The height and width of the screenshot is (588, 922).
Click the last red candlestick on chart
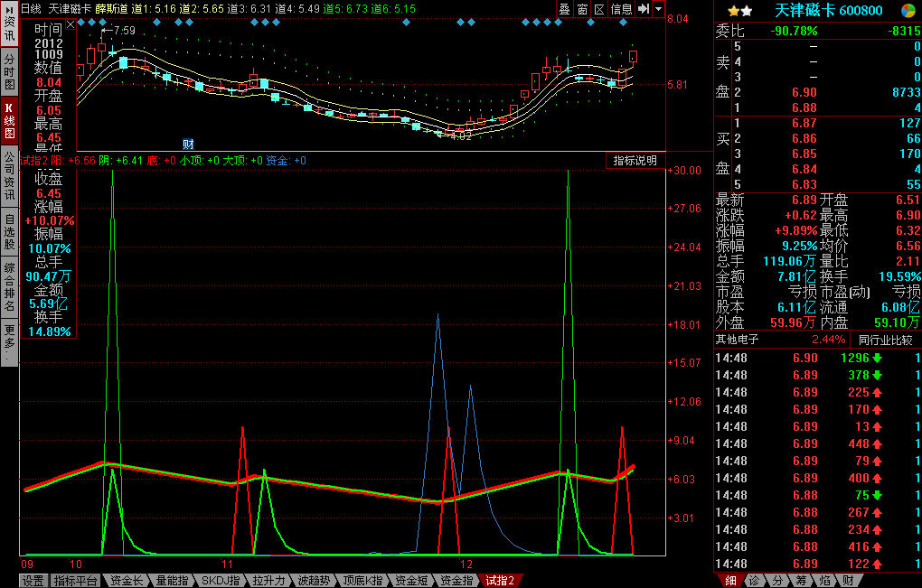(x=634, y=56)
